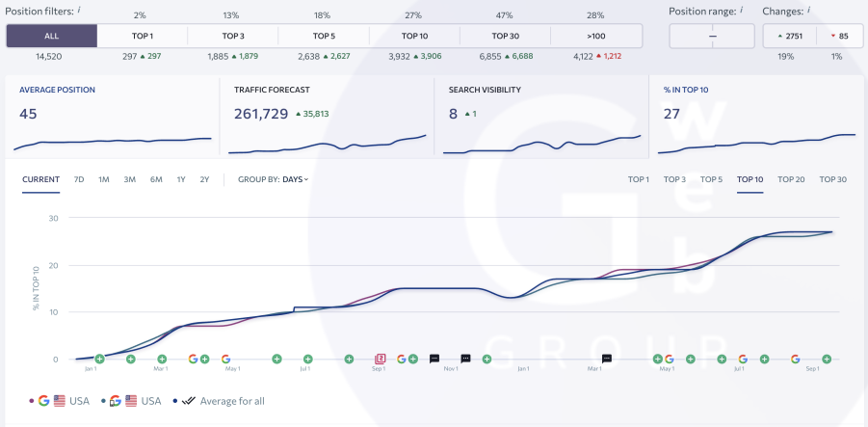Image resolution: width=868 pixels, height=427 pixels.
Task: Click the first green plus marker near Jan 1
Action: (x=99, y=359)
